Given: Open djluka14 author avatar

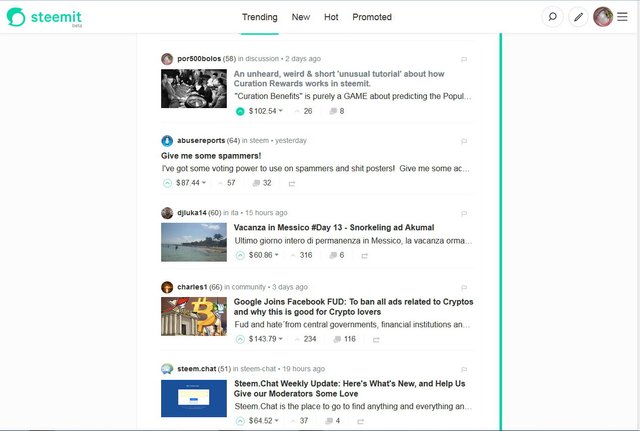Looking at the screenshot, I should point(167,213).
